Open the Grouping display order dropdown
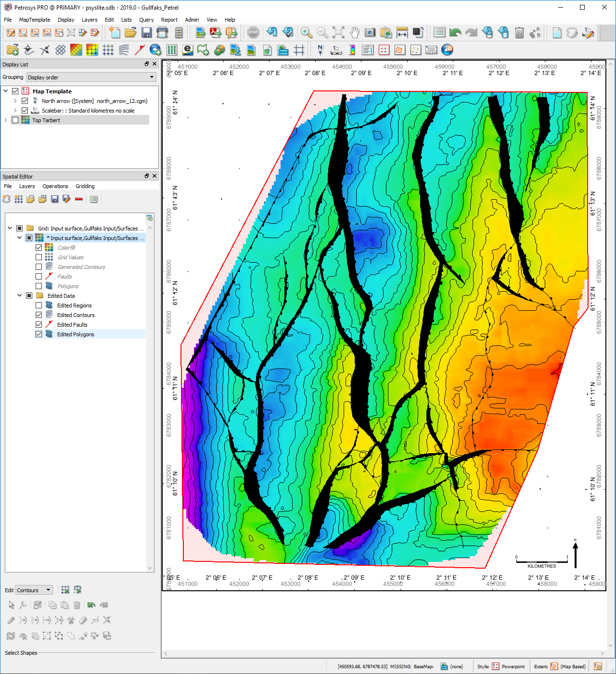Image resolution: width=616 pixels, height=674 pixels. coord(91,77)
